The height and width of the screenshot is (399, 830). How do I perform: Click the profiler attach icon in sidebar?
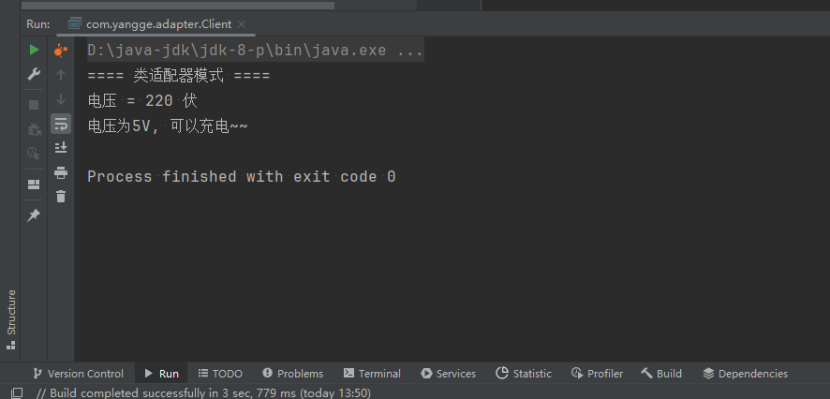coord(34,153)
